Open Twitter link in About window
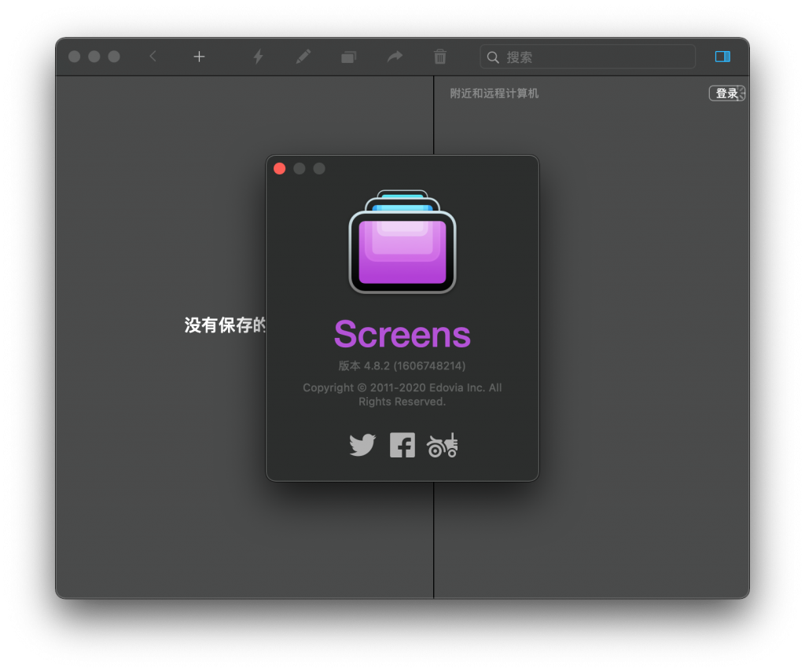 362,445
